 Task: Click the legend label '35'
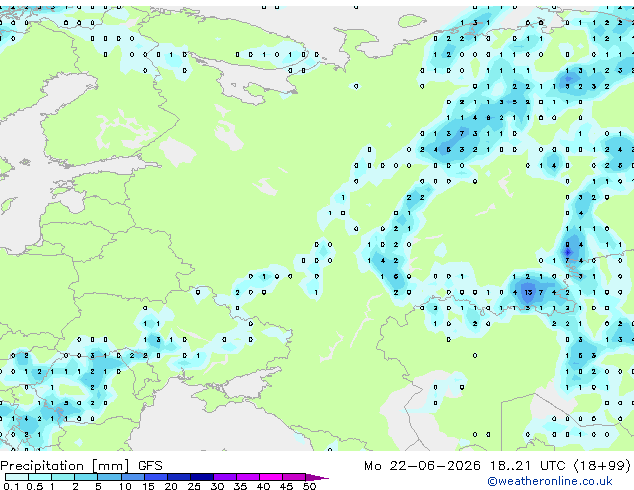click(240, 486)
